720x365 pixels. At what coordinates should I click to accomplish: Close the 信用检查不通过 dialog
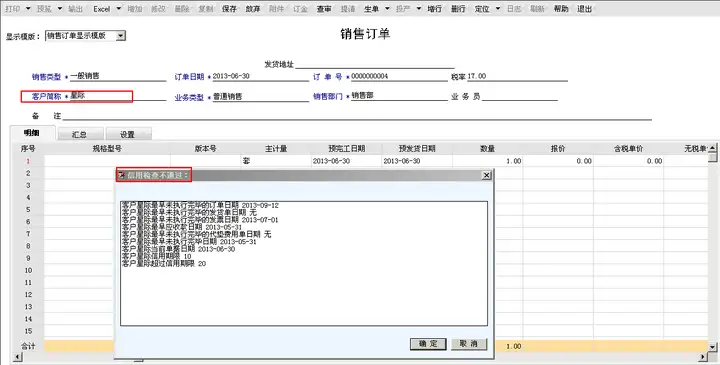pyautogui.click(x=486, y=175)
